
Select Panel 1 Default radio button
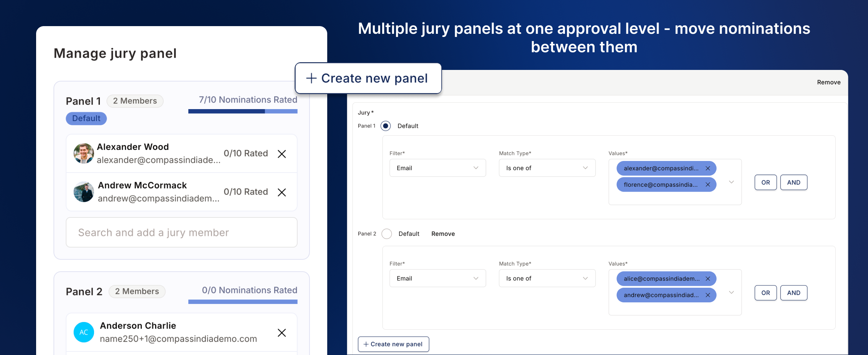386,126
